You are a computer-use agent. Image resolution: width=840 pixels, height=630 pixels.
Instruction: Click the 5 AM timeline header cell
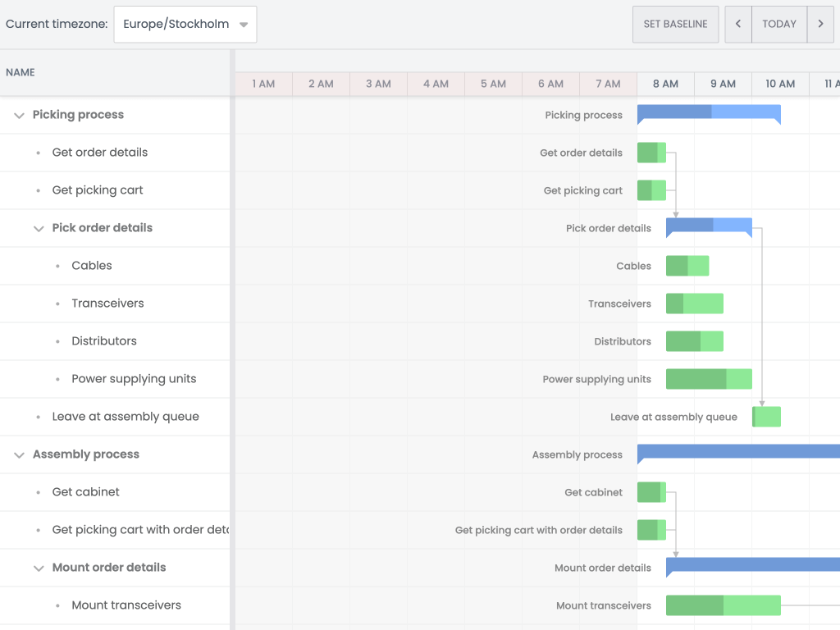(x=493, y=84)
